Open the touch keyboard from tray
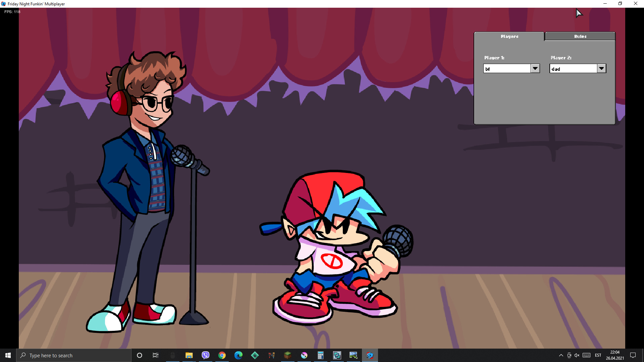 click(x=586, y=355)
